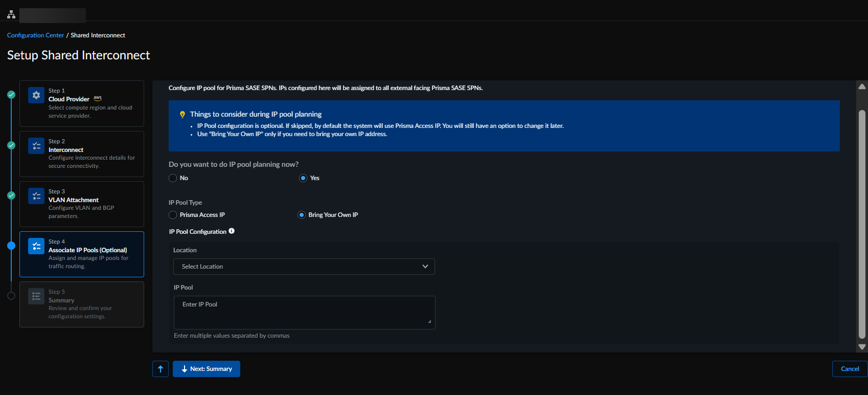Select Yes for IP pool planning
The image size is (868, 395).
pyautogui.click(x=303, y=178)
